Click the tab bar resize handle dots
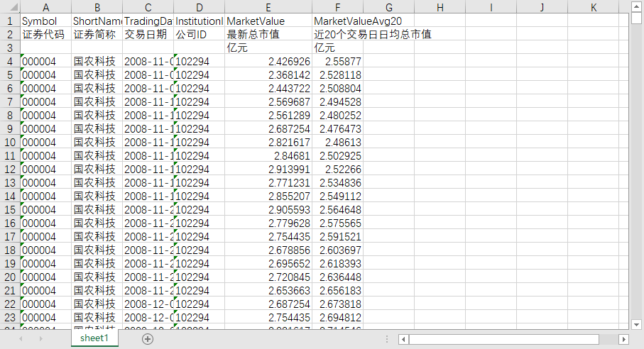Image resolution: width=644 pixels, height=349 pixels. (x=387, y=339)
